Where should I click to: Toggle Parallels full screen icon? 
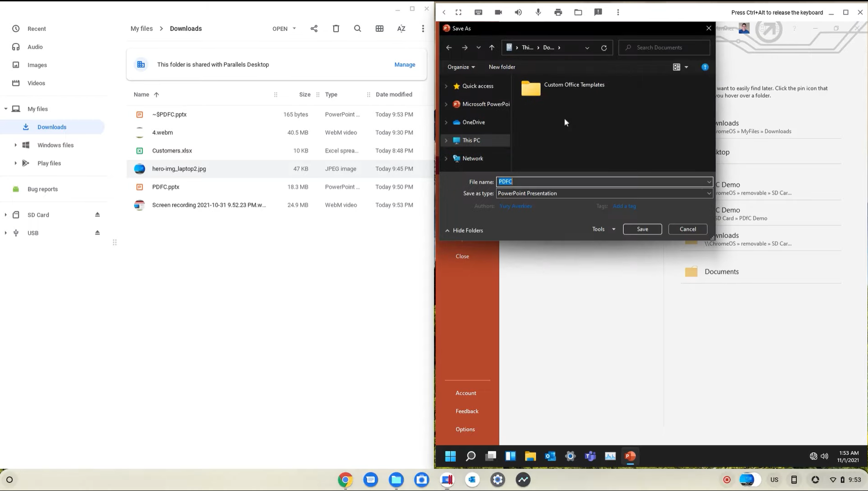click(x=458, y=12)
